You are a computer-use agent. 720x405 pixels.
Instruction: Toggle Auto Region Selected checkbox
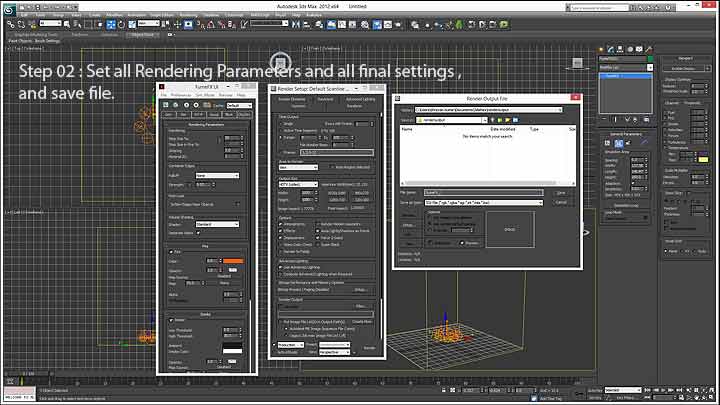[332, 167]
